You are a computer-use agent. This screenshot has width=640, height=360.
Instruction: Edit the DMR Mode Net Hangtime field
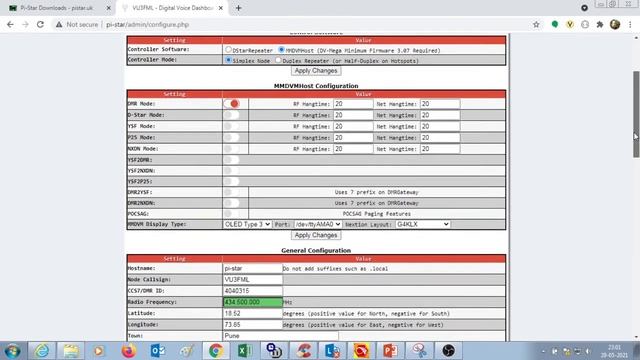pyautogui.click(x=440, y=104)
